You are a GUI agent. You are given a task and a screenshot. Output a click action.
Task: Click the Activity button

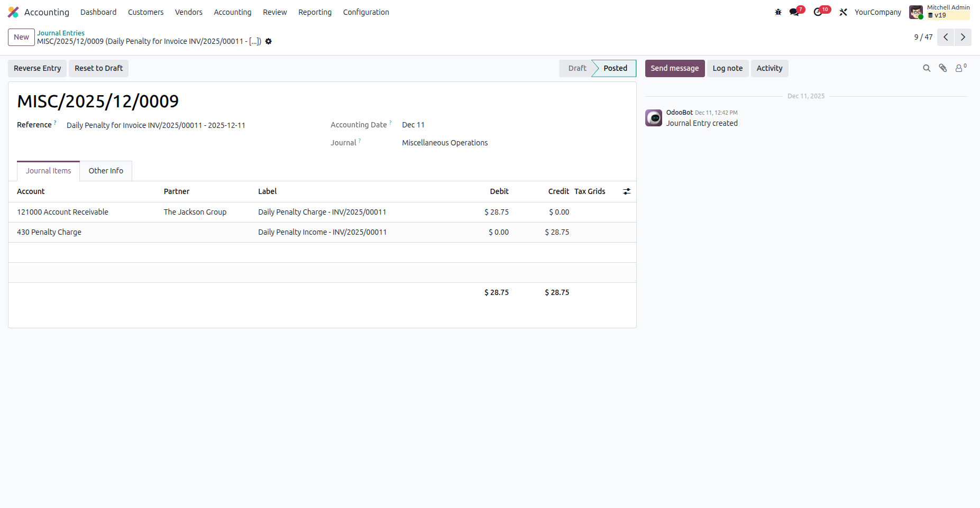(x=770, y=68)
